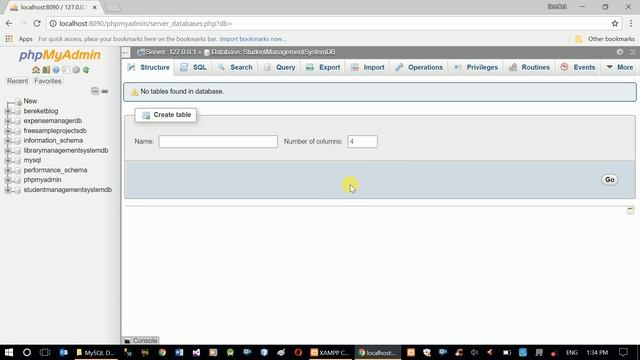
Task: Focus the Number of columns field
Action: pyautogui.click(x=362, y=142)
